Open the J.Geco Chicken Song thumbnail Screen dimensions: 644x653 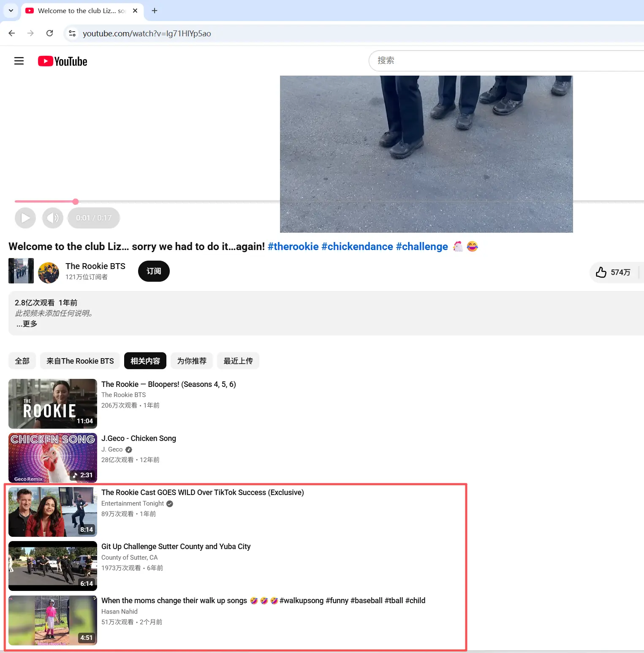tap(53, 458)
